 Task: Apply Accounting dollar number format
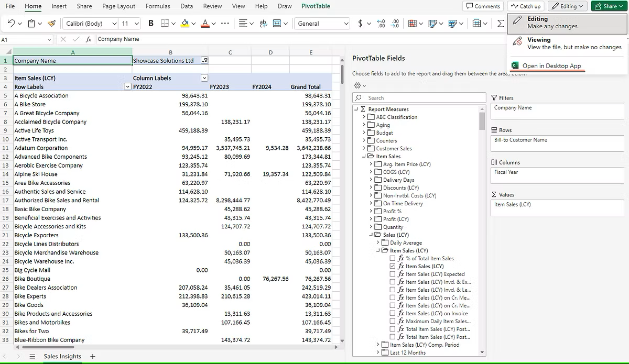click(360, 24)
